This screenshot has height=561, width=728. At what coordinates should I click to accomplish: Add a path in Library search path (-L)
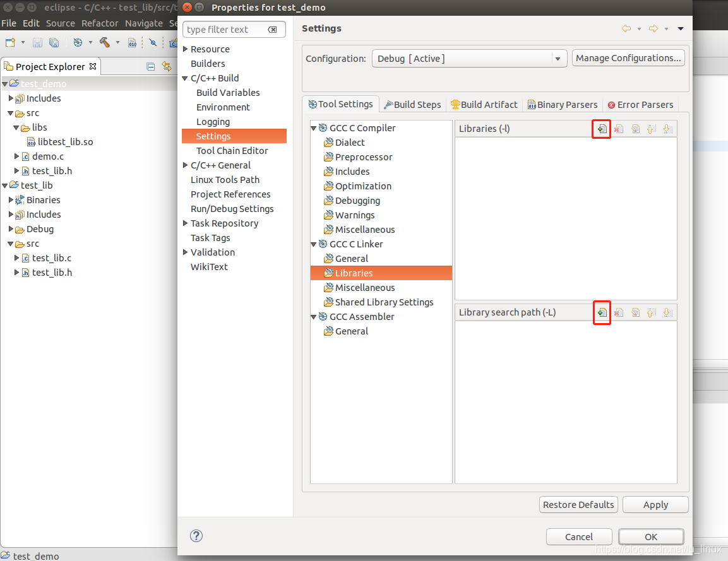(602, 313)
